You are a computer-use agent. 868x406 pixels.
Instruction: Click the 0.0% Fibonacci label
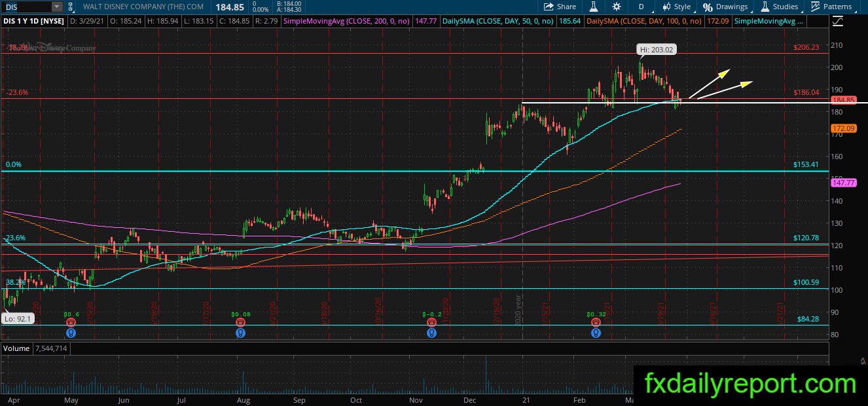(14, 164)
